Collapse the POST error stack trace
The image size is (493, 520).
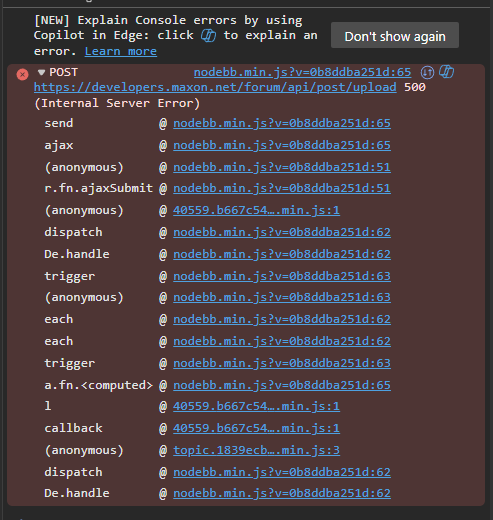[41, 72]
